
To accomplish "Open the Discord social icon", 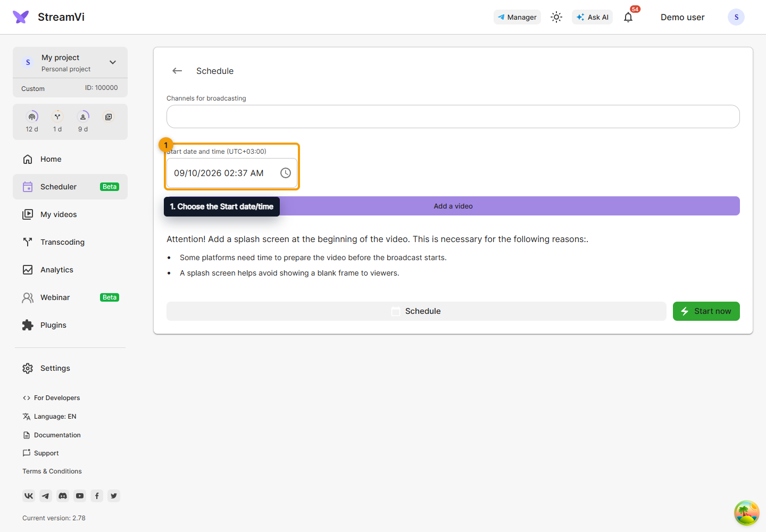I will (x=63, y=496).
